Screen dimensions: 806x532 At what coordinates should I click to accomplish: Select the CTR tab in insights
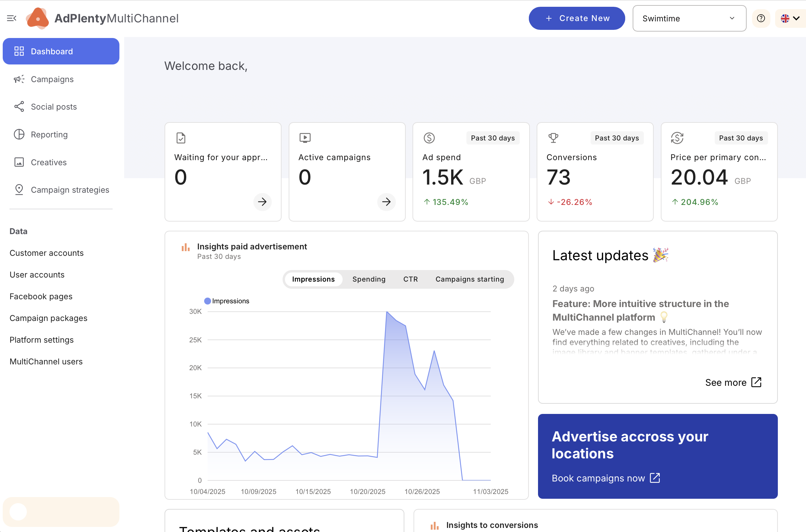pyautogui.click(x=410, y=279)
